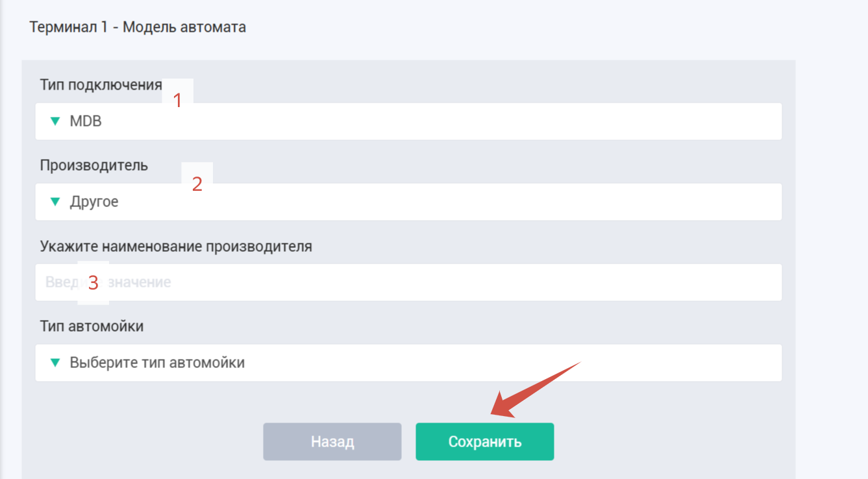
Task: Go back with the Назад button
Action: click(332, 442)
